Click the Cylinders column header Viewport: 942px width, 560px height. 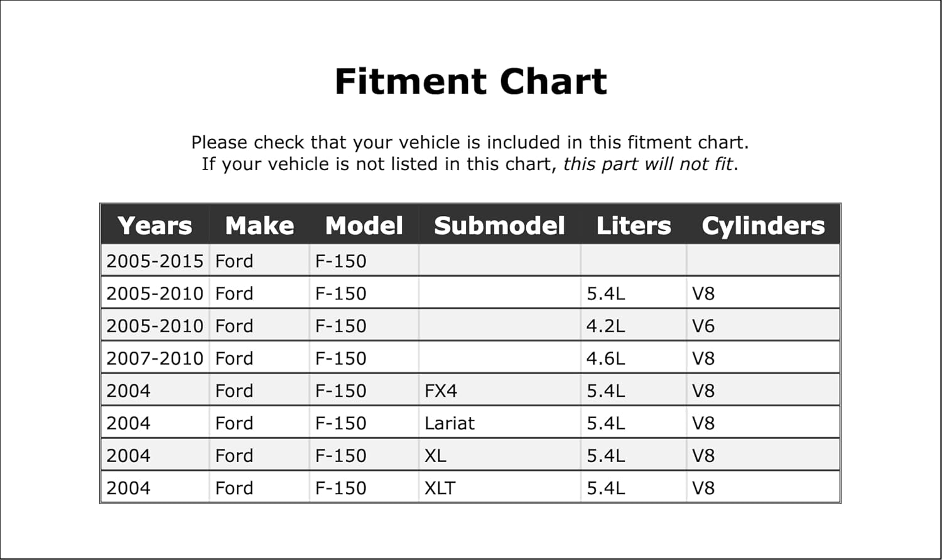763,226
